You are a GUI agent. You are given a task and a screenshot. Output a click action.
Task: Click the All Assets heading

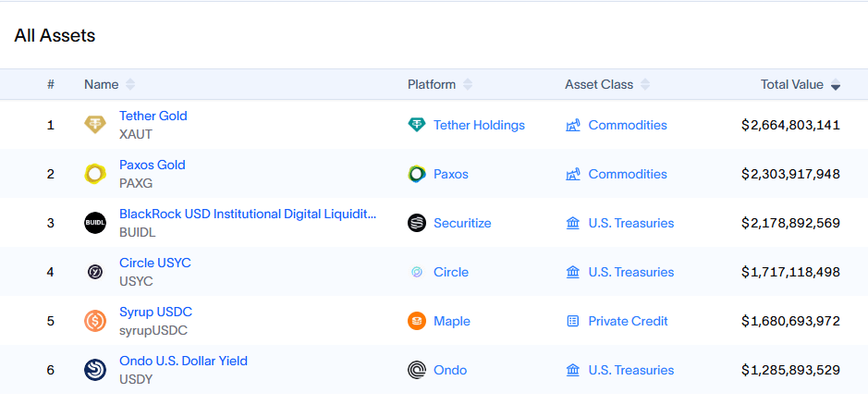pos(55,36)
